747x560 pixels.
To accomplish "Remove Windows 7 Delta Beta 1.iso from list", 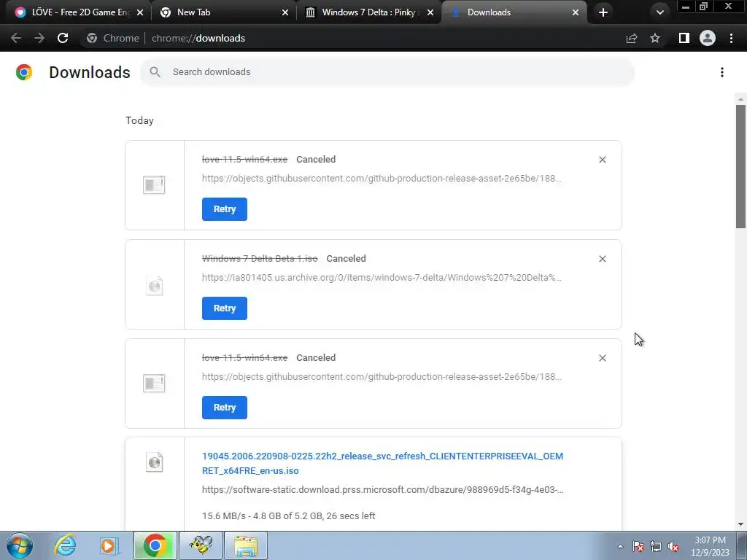I will [602, 259].
